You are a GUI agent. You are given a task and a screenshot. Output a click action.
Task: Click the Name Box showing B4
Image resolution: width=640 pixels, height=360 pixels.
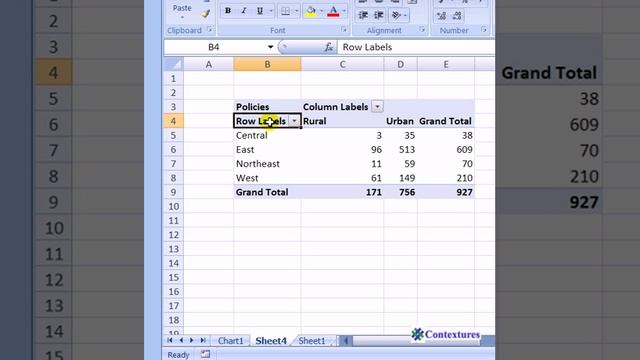coord(214,47)
